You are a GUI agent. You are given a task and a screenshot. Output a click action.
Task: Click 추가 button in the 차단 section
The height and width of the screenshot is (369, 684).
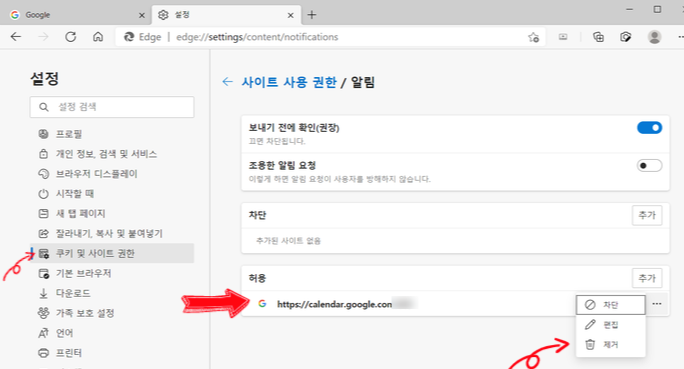[x=647, y=215]
